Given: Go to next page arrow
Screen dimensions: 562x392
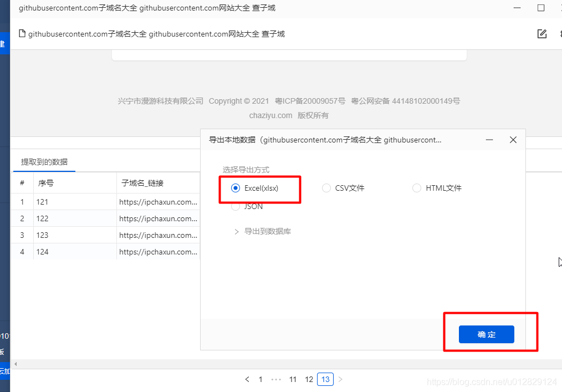Looking at the screenshot, I should click(x=340, y=379).
